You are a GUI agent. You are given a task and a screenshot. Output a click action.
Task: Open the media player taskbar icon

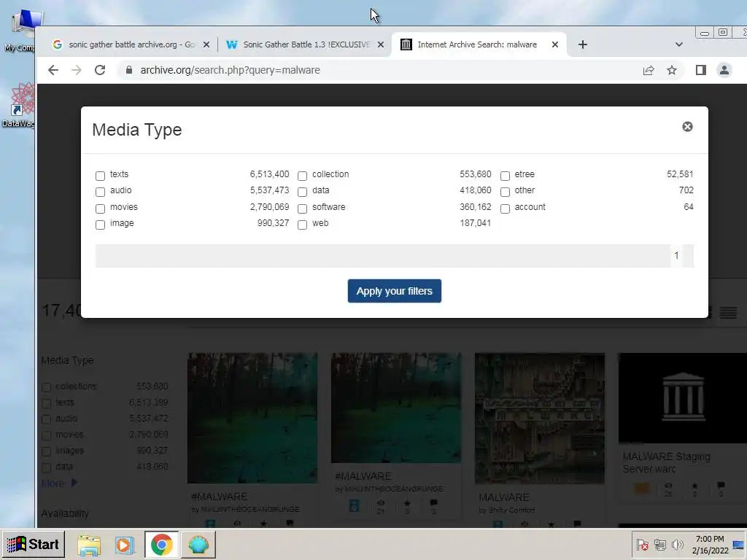point(124,545)
